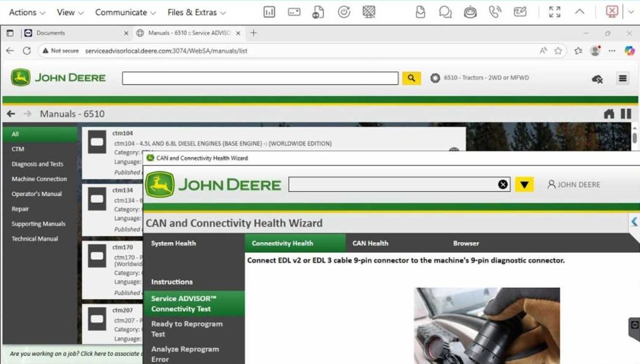Click the job association prompt at bottom
This screenshot has width=640, height=364.
[x=74, y=354]
